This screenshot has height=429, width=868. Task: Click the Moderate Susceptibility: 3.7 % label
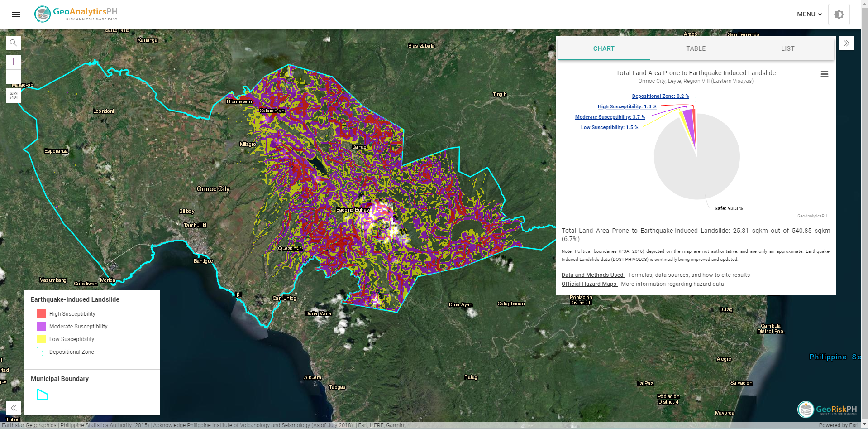(610, 117)
